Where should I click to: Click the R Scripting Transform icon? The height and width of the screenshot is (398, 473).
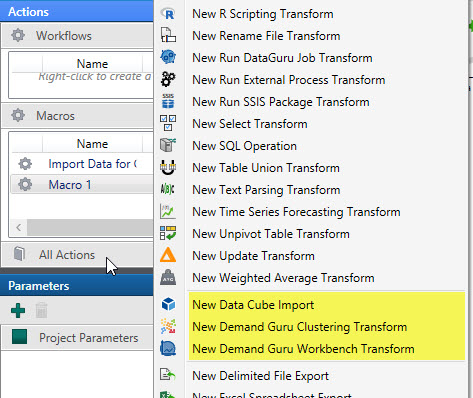coord(168,14)
